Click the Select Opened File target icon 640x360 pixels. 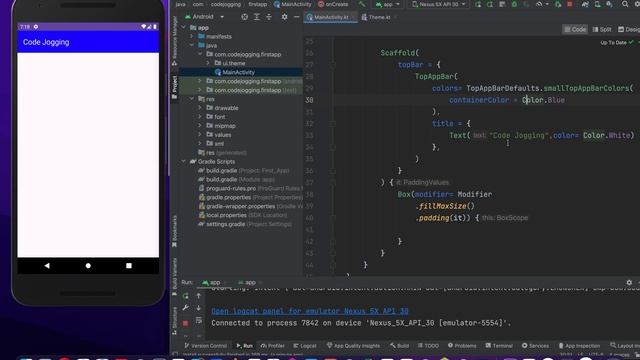(244, 17)
